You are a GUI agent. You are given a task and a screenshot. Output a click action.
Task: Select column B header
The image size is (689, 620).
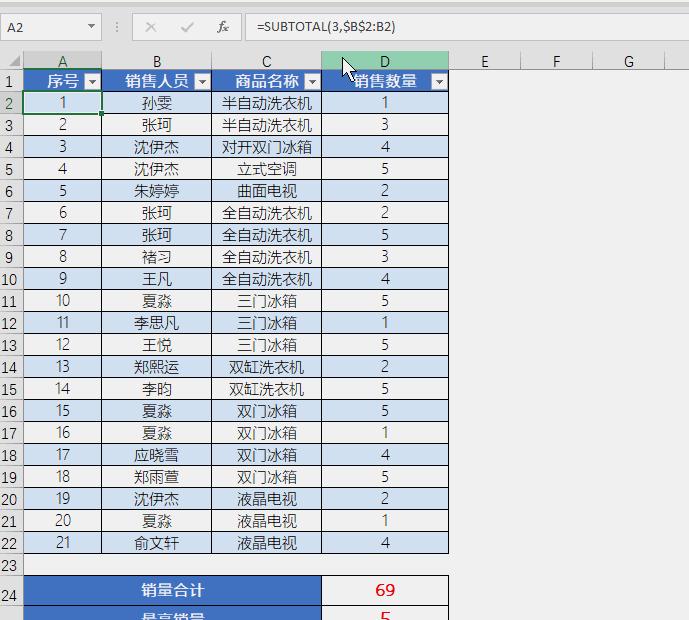[156, 61]
